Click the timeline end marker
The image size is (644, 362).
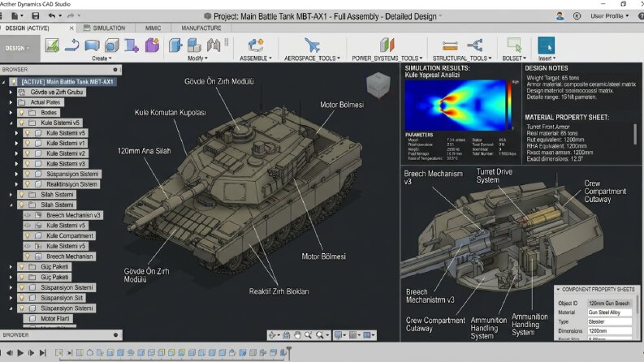289,352
